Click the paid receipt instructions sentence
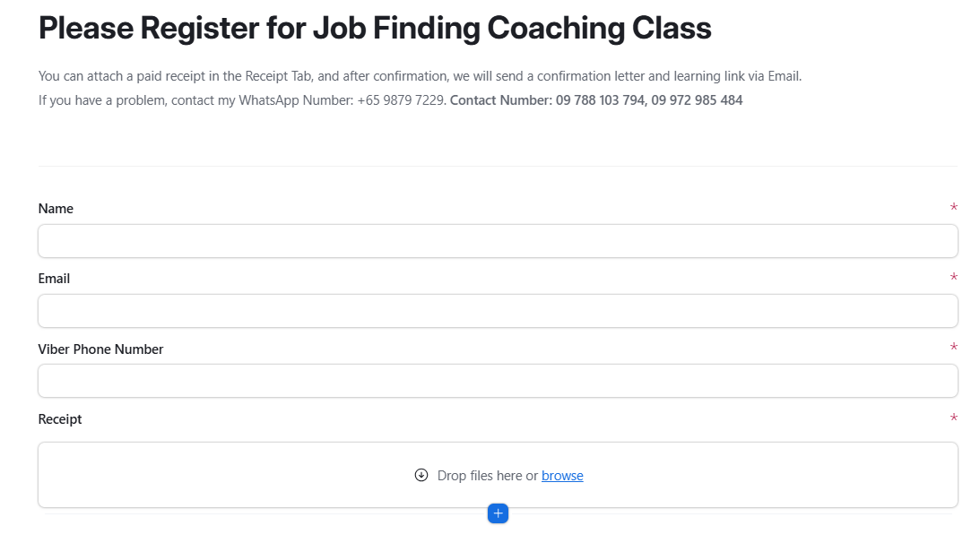 tap(420, 76)
